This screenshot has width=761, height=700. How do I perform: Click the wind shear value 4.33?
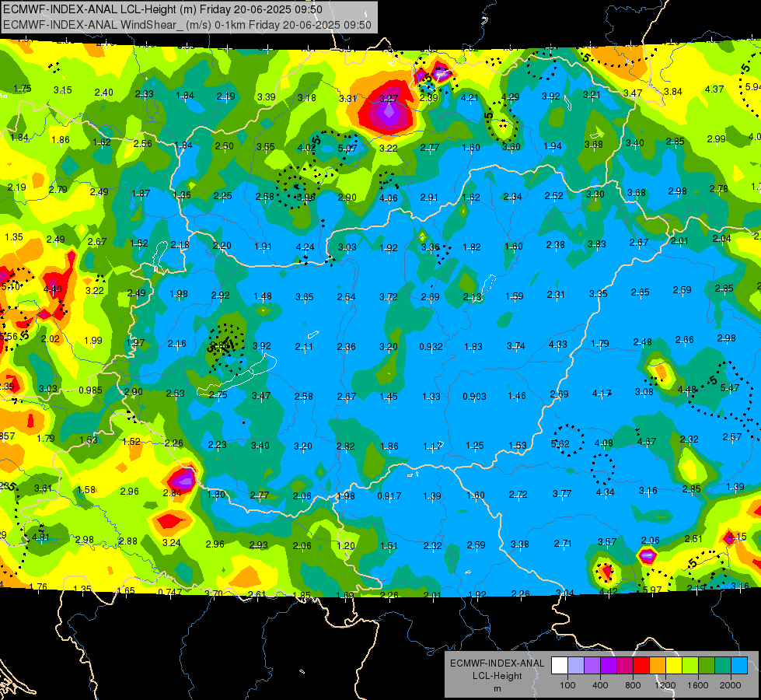point(557,344)
